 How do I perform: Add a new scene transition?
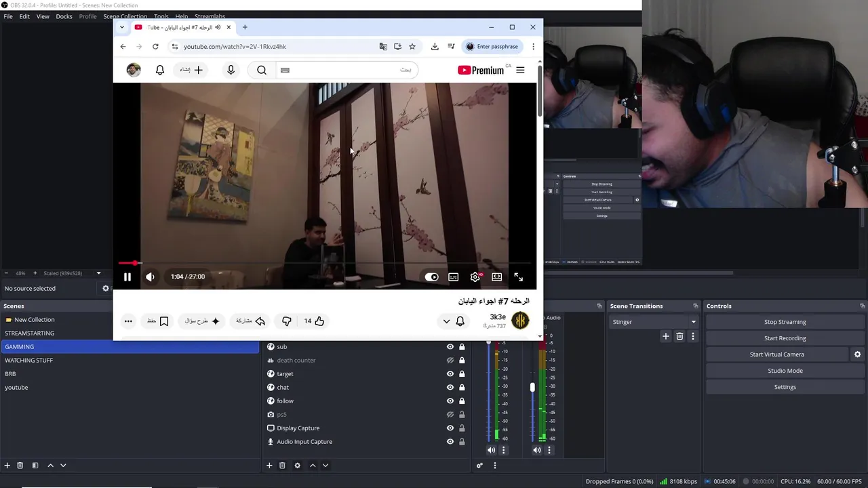tap(666, 336)
